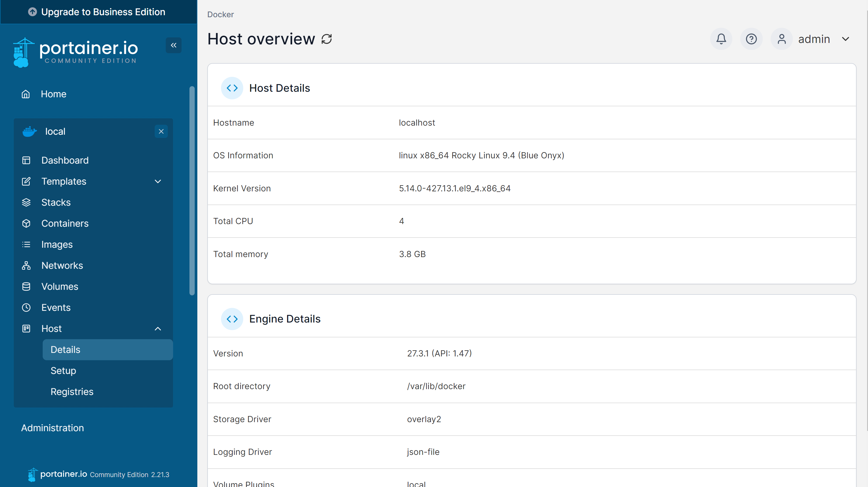Click the Networks topology icon
Image resolution: width=868 pixels, height=487 pixels.
point(26,265)
